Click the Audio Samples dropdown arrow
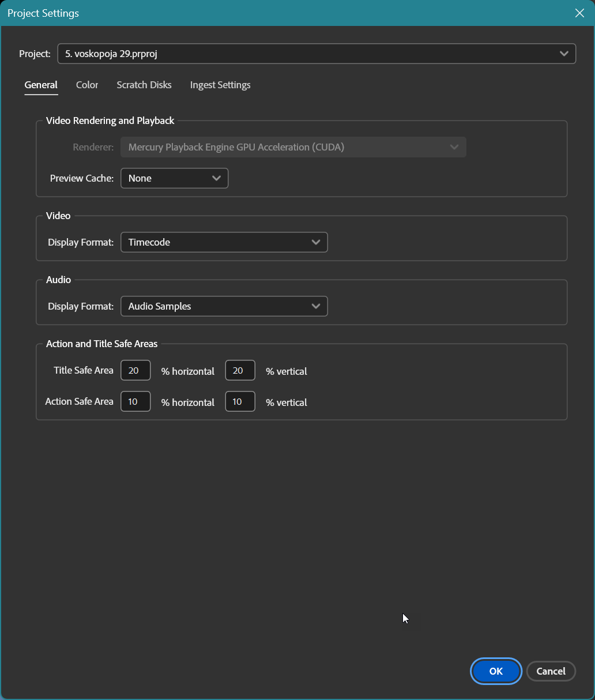The height and width of the screenshot is (700, 595). tap(316, 306)
